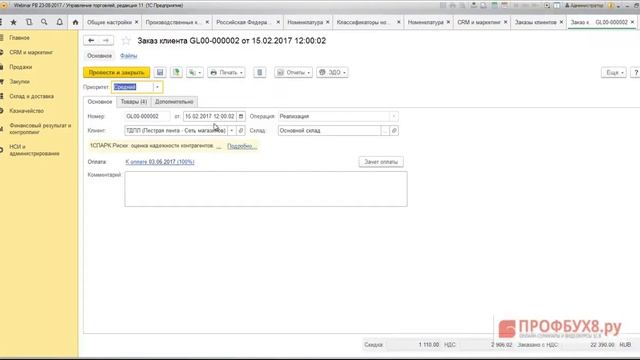Open the structure list icon button
640x360 pixels.
coord(260,72)
